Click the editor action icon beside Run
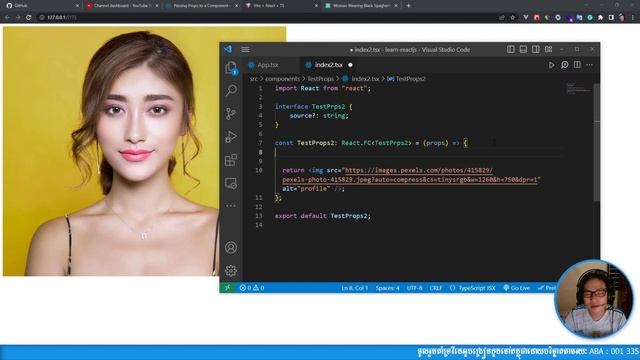 (564, 65)
